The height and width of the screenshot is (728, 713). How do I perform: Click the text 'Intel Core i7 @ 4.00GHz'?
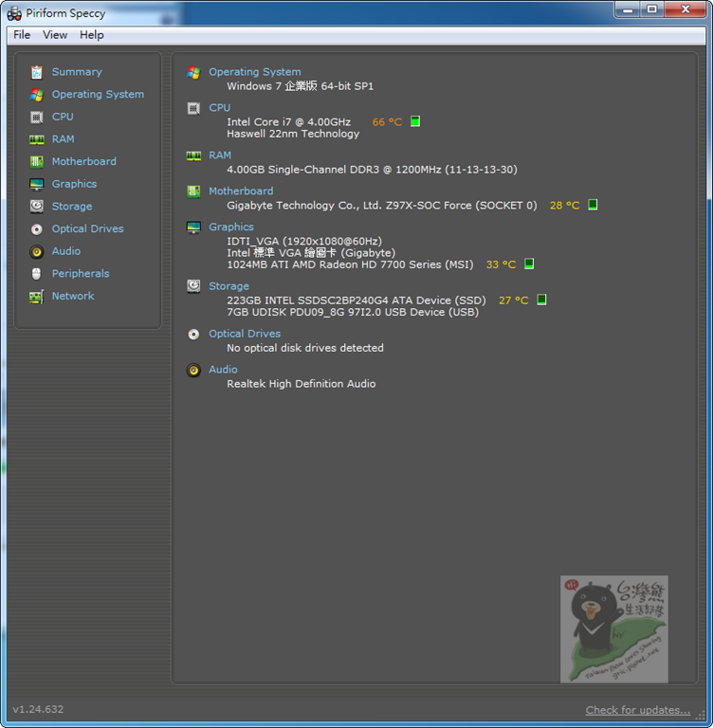tap(288, 122)
